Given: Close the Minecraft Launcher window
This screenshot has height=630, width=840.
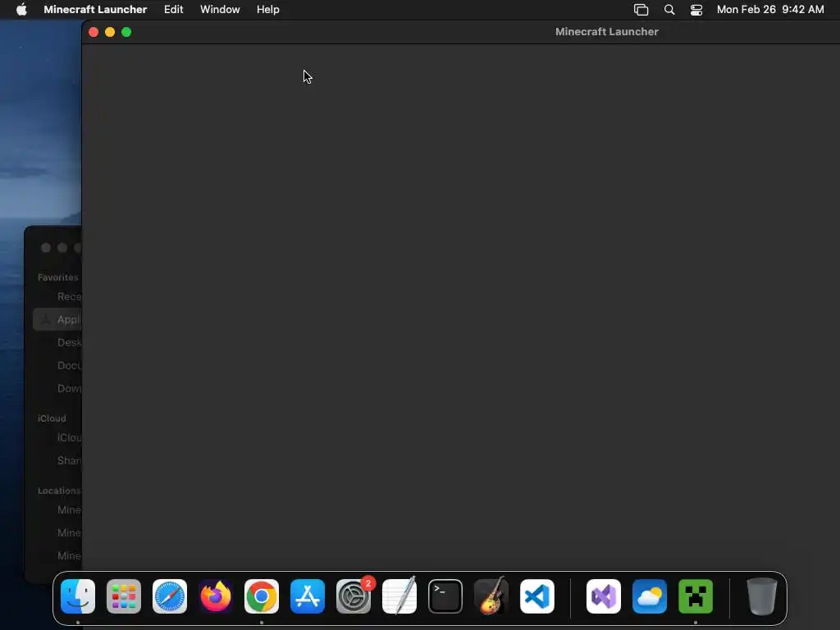Looking at the screenshot, I should pos(94,32).
